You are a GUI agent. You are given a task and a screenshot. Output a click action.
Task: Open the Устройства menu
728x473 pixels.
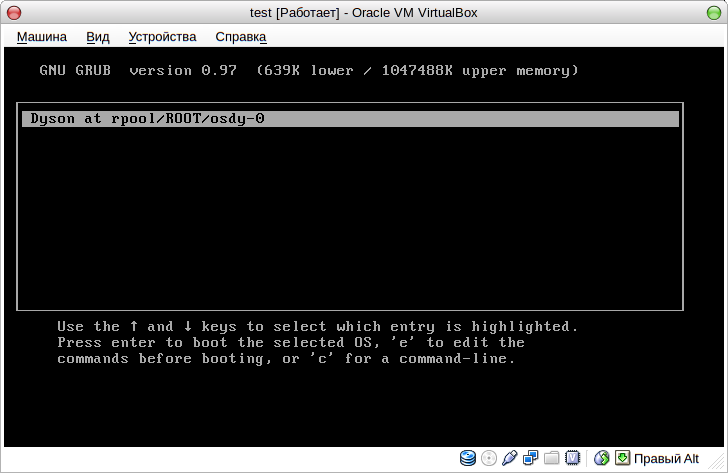[x=162, y=37]
